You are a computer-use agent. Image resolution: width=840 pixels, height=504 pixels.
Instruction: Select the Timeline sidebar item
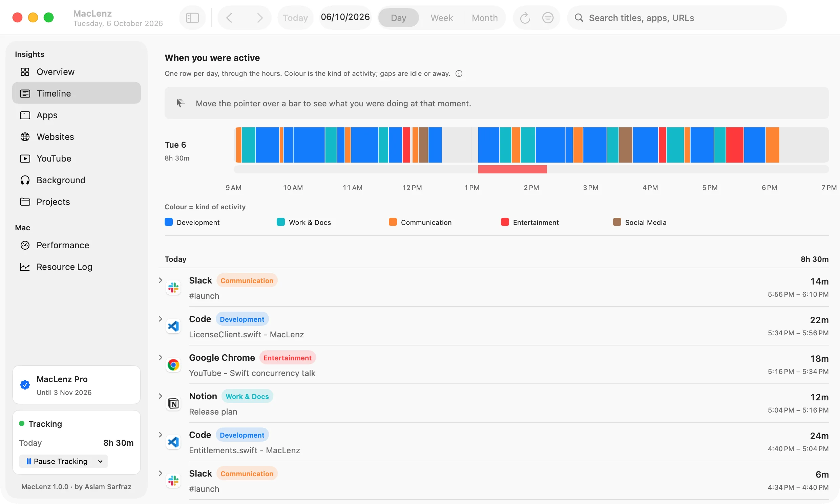tap(77, 93)
